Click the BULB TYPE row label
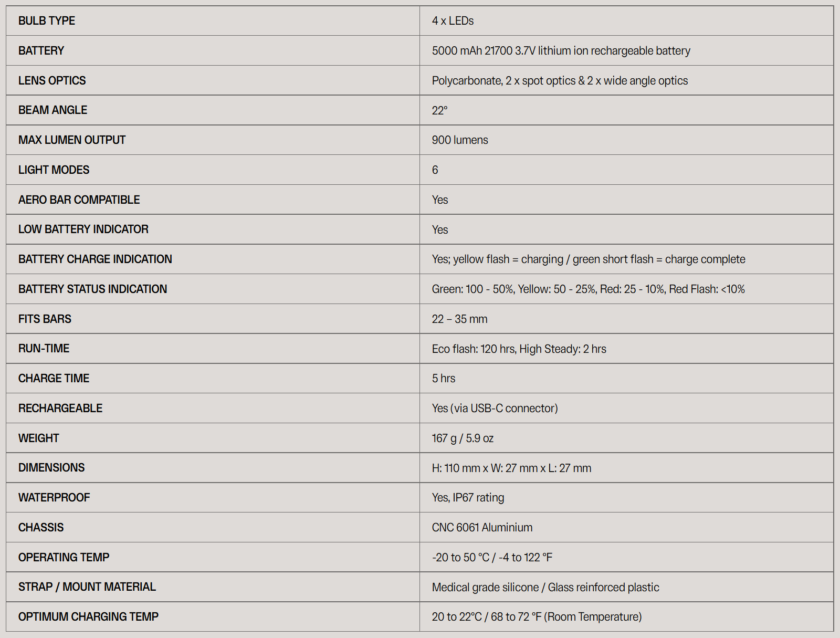The width and height of the screenshot is (840, 638). (47, 21)
